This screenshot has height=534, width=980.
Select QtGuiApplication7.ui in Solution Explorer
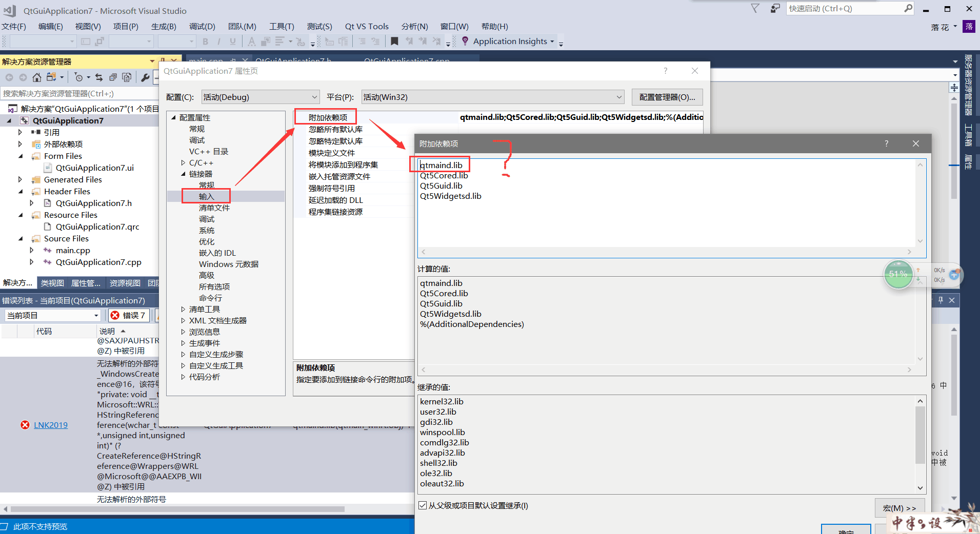click(x=95, y=168)
